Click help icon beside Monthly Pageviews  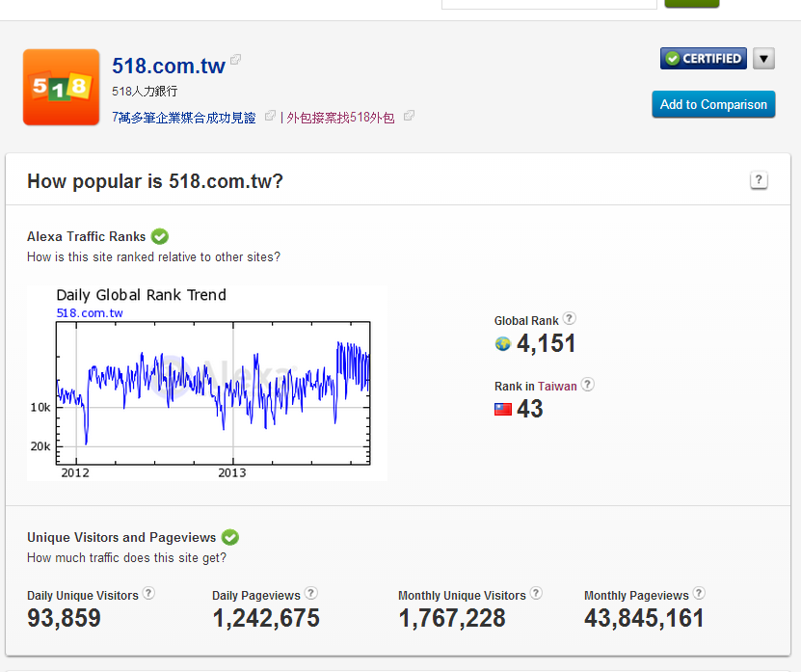[699, 594]
